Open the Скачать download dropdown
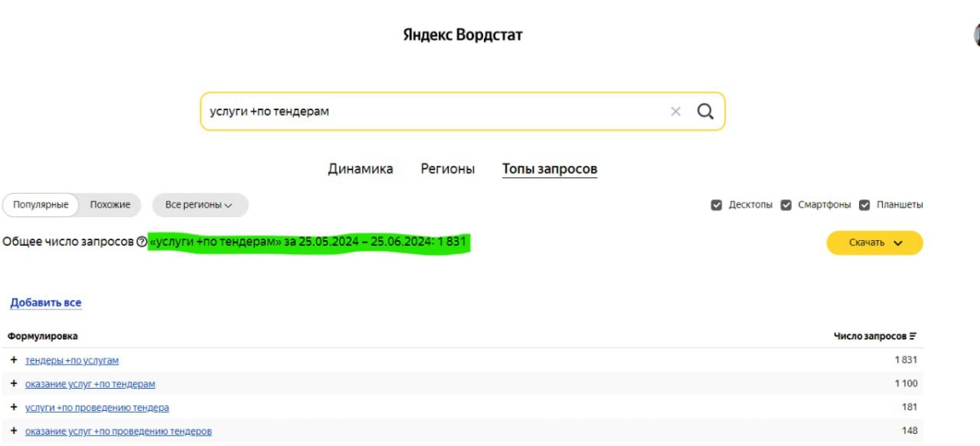The width and height of the screenshot is (980, 446). [x=875, y=243]
